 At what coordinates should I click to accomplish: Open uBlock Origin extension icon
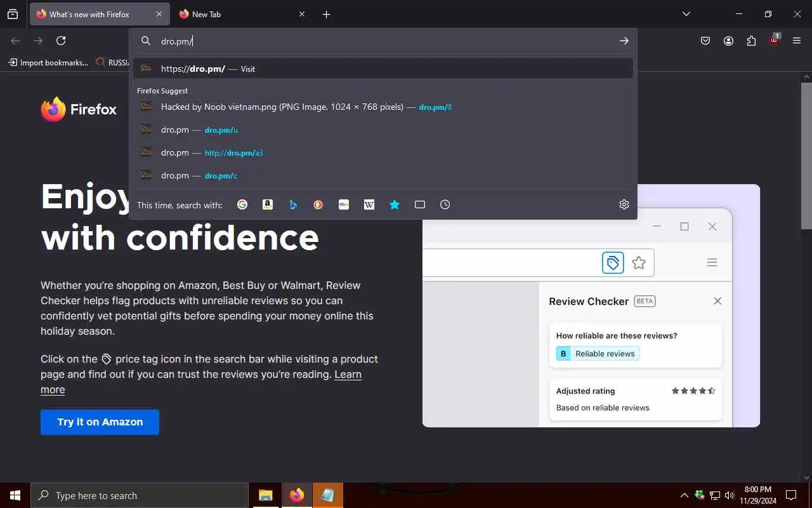[774, 40]
